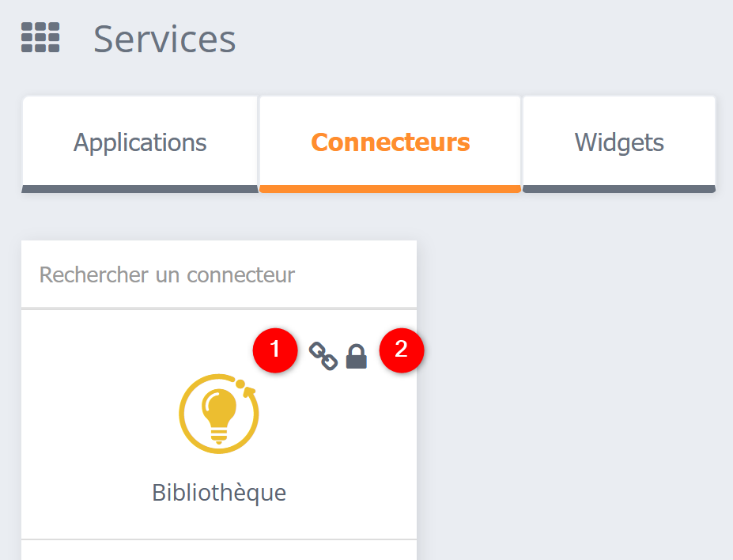This screenshot has height=560, width=733.
Task: Click the Bibliothèque label text
Action: click(x=219, y=492)
